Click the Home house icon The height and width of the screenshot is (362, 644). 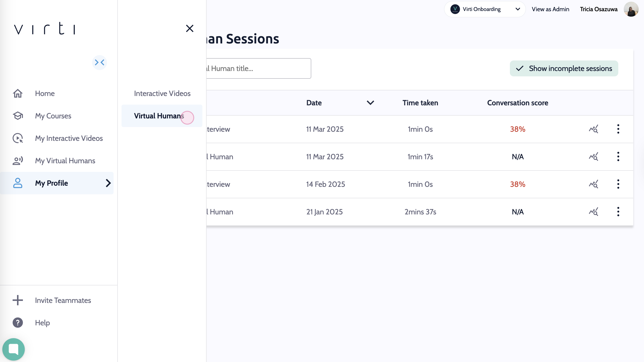pos(18,93)
